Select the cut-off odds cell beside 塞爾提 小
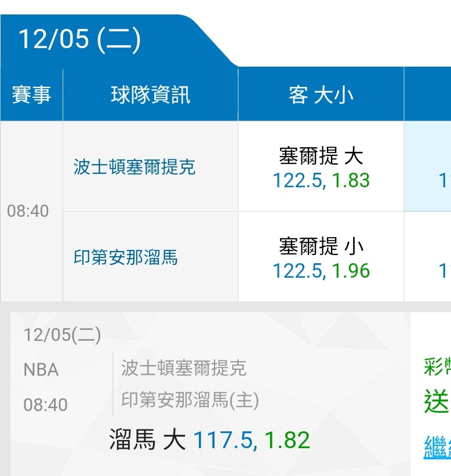The width and height of the screenshot is (451, 476). (428, 257)
